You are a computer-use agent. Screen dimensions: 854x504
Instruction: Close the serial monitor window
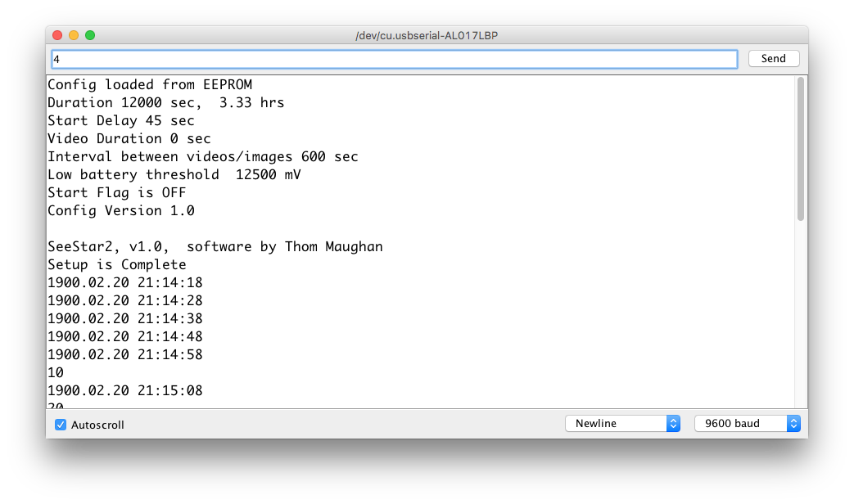57,35
